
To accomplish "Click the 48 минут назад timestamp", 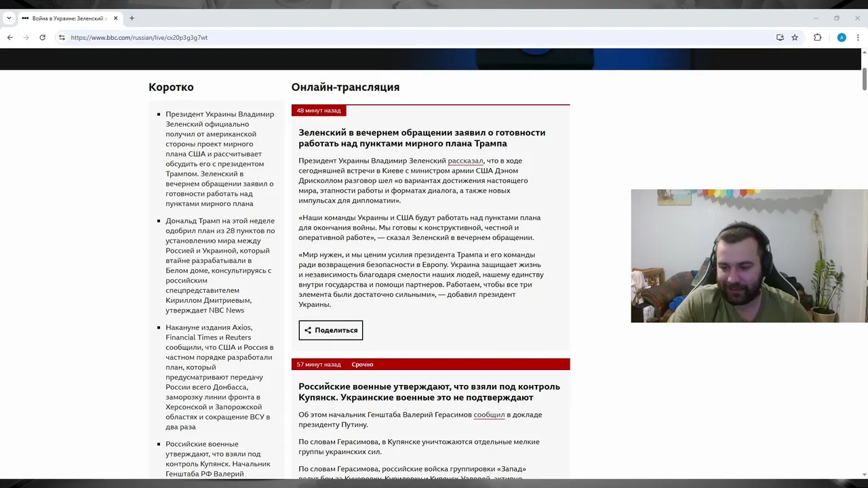I will (x=319, y=110).
